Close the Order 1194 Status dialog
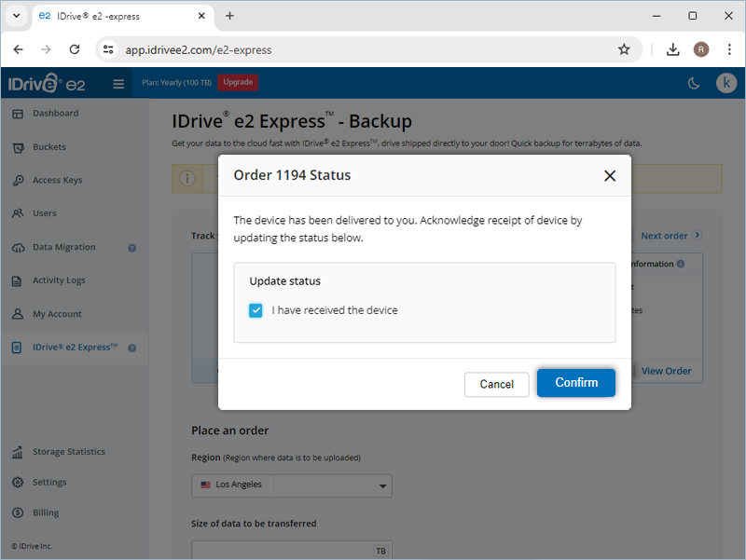Screen dimensions: 746x560 click(x=610, y=176)
